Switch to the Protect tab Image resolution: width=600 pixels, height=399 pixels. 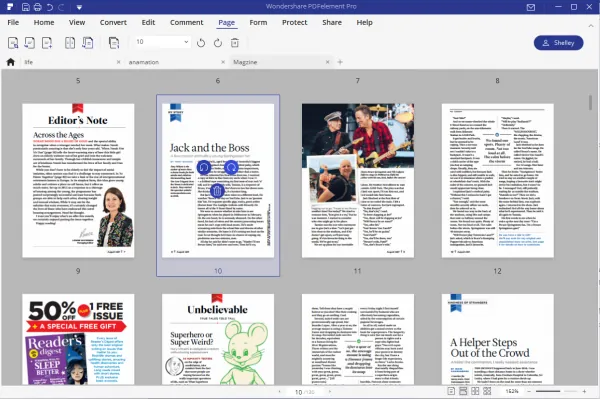[x=295, y=22]
